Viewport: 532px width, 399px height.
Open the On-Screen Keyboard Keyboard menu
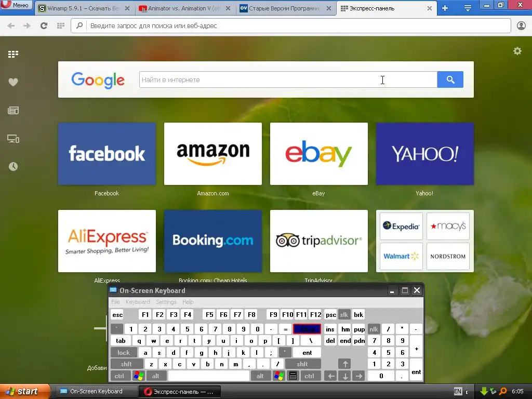138,302
